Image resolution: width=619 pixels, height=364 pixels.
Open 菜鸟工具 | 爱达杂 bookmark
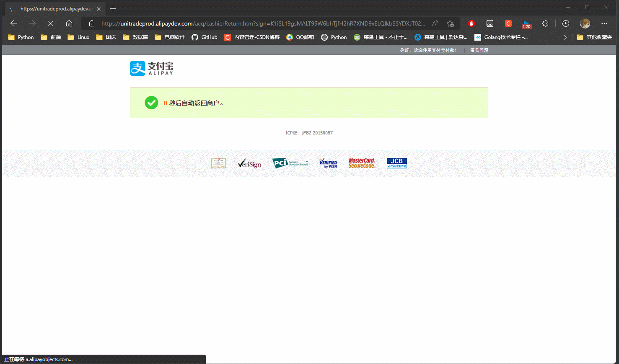click(441, 37)
